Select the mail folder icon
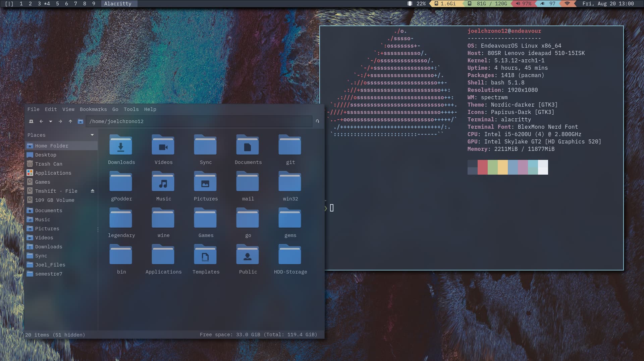The height and width of the screenshot is (361, 644). pyautogui.click(x=248, y=181)
